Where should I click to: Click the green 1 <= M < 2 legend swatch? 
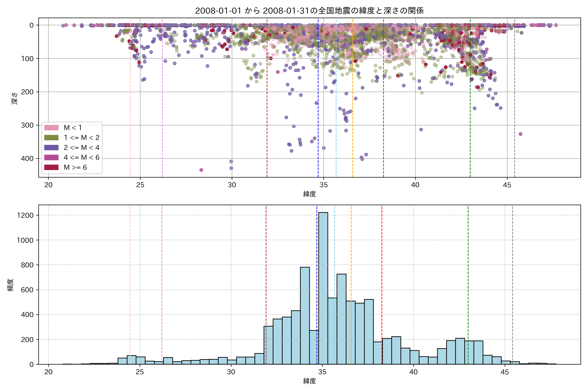point(51,138)
